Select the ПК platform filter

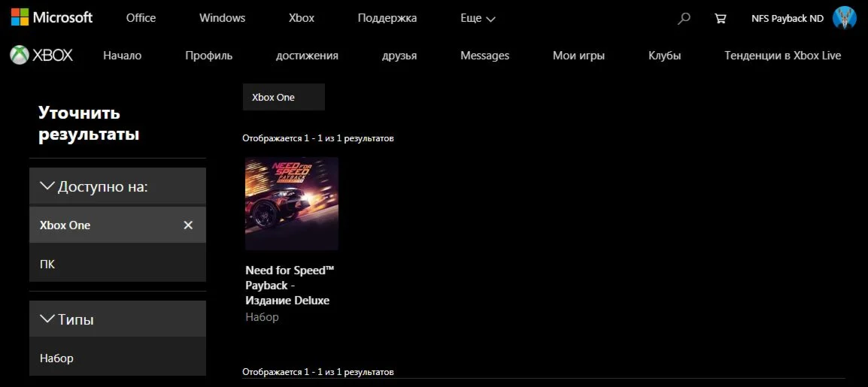117,264
